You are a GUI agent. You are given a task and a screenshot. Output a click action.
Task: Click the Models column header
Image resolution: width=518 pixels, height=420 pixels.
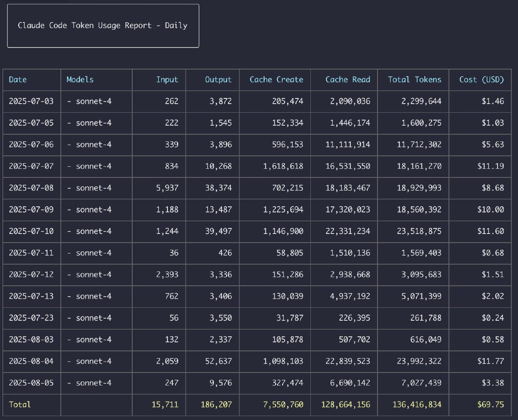(x=80, y=80)
